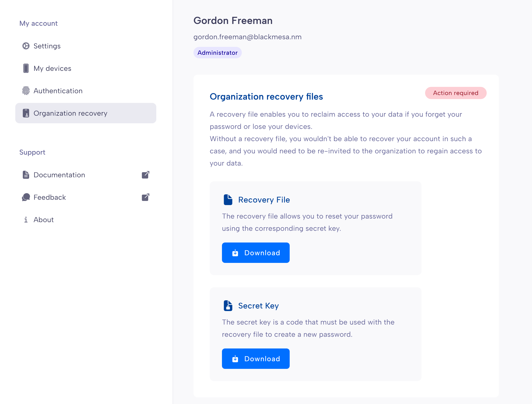Click the Feedback chat bubble icon

click(26, 197)
